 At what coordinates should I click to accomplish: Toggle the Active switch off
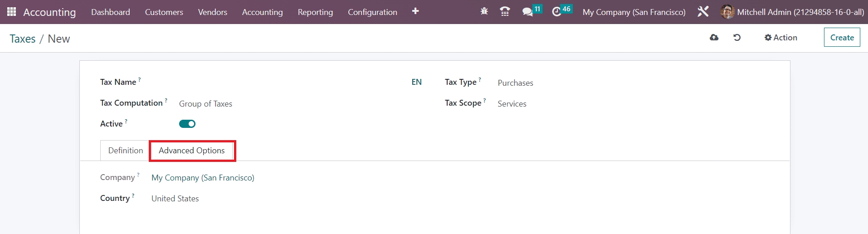[187, 124]
